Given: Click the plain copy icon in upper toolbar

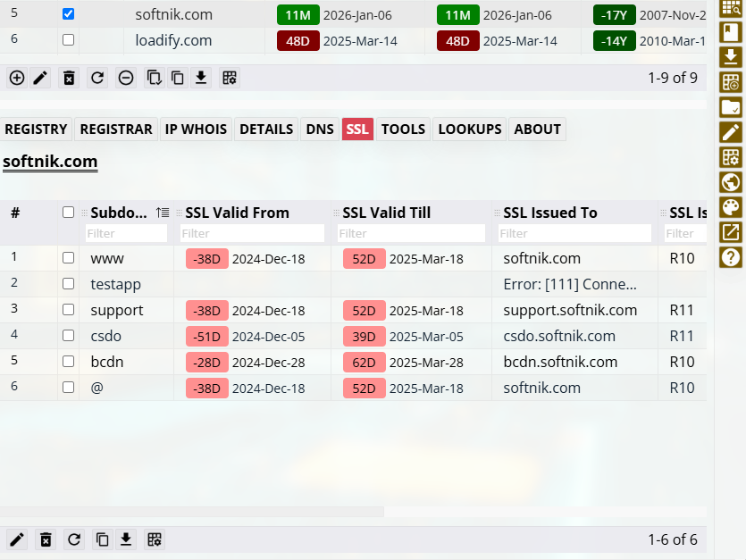Looking at the screenshot, I should (178, 78).
